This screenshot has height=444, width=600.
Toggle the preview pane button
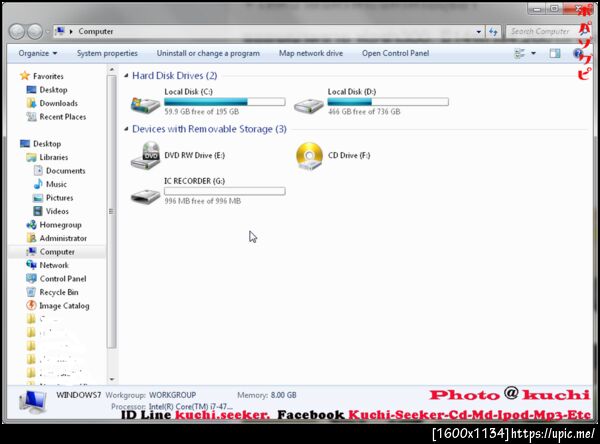click(x=555, y=53)
